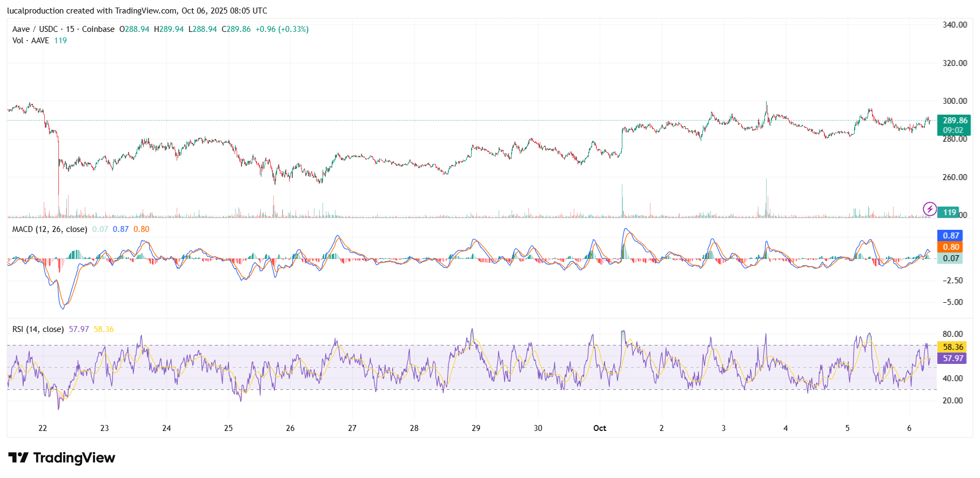Click the purple 57.97 RSI value tag

[952, 358]
